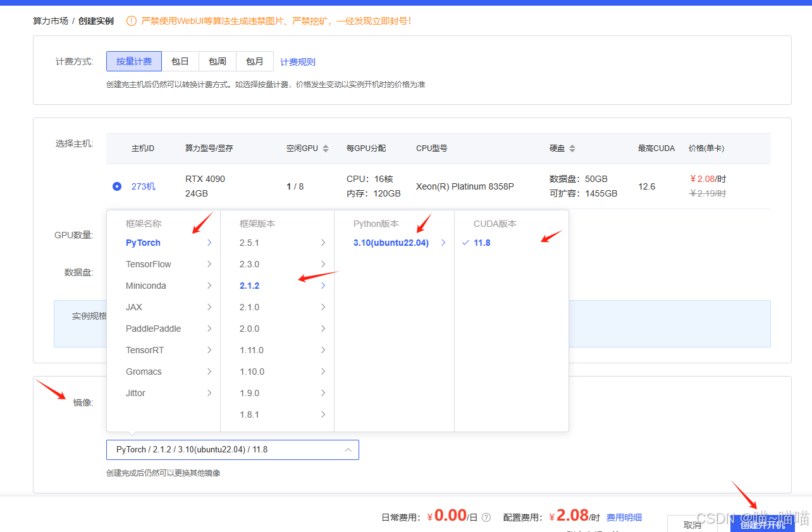The width and height of the screenshot is (812, 532).
Task: Choose 包日 billing mode
Action: point(180,61)
